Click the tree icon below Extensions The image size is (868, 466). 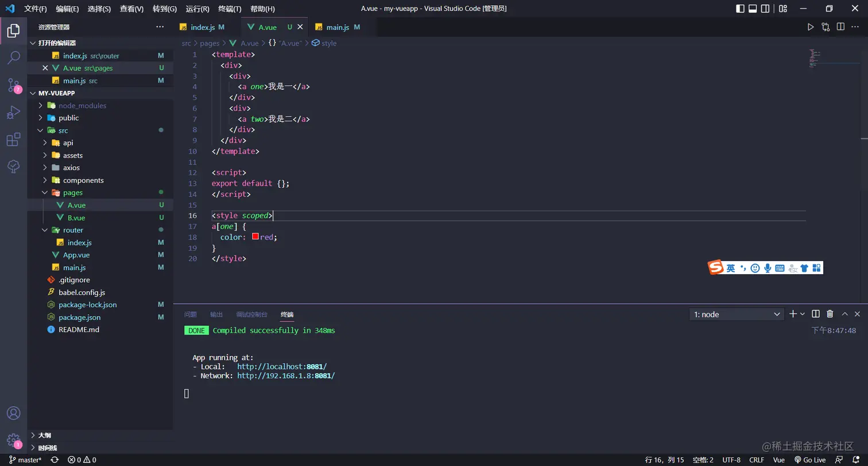pyautogui.click(x=13, y=167)
